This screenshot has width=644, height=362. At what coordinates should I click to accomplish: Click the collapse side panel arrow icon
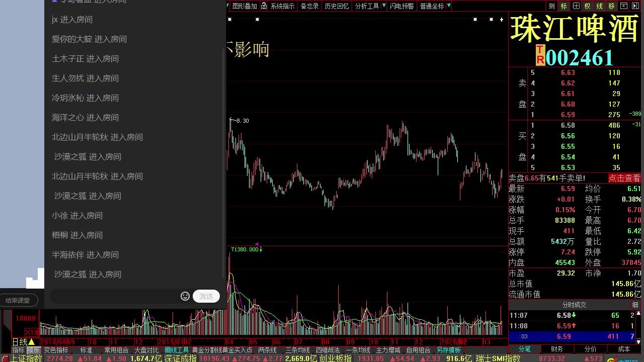(635, 6)
